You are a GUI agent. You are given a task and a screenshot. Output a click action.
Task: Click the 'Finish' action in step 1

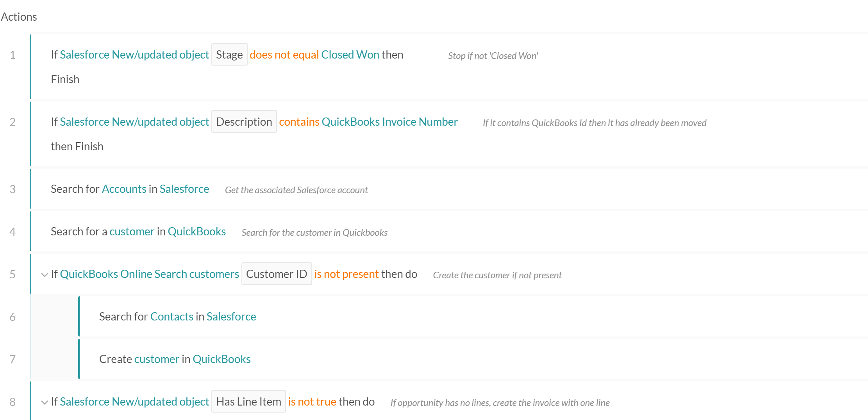(65, 80)
